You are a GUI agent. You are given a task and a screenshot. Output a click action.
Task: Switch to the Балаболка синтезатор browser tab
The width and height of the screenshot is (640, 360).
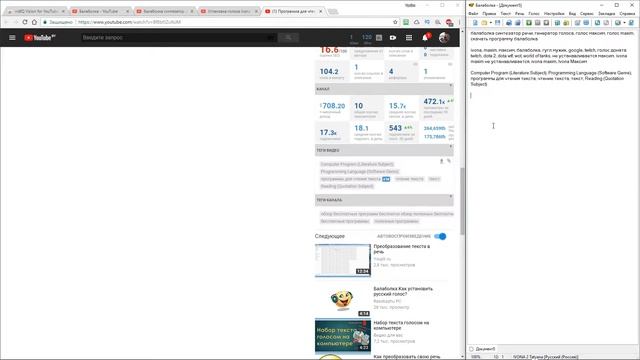164,11
